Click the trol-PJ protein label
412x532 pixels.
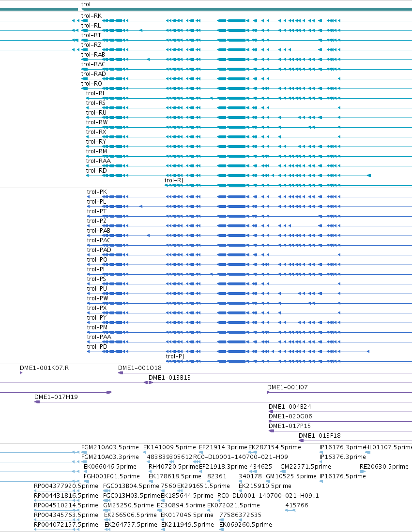click(x=175, y=356)
